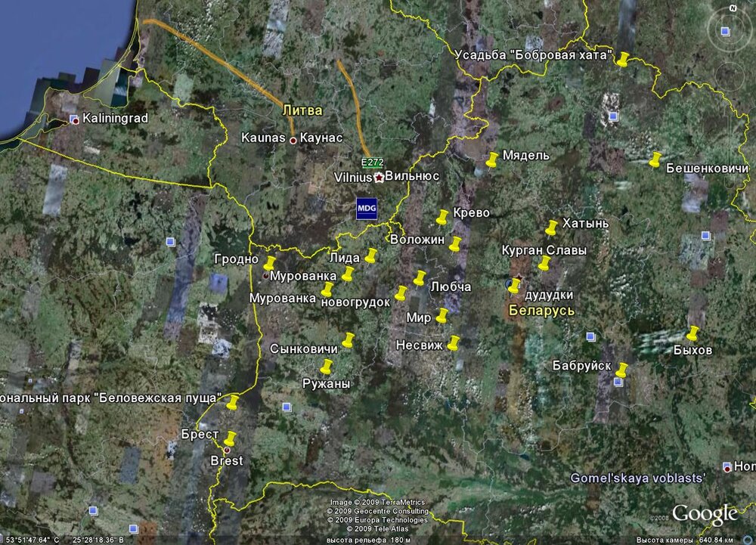Open the Бешенковичи pushpin placemark
Viewport: 756px width, 545px height.
655,159
